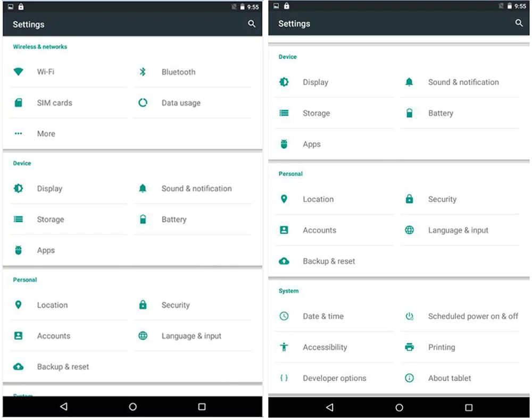Tap Home circle button in left screen
This screenshot has width=532, height=420.
[132, 406]
